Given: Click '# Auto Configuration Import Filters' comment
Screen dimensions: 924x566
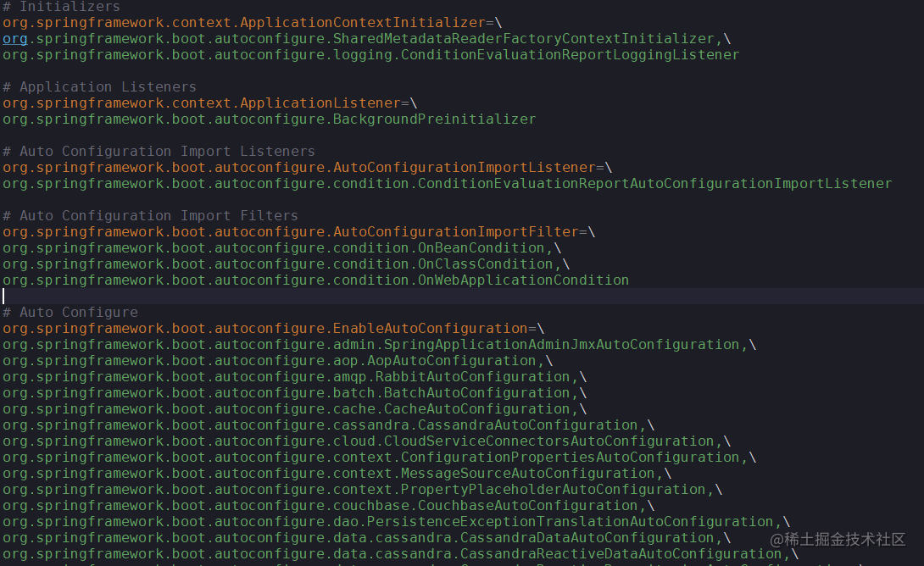Looking at the screenshot, I should pyautogui.click(x=150, y=215).
